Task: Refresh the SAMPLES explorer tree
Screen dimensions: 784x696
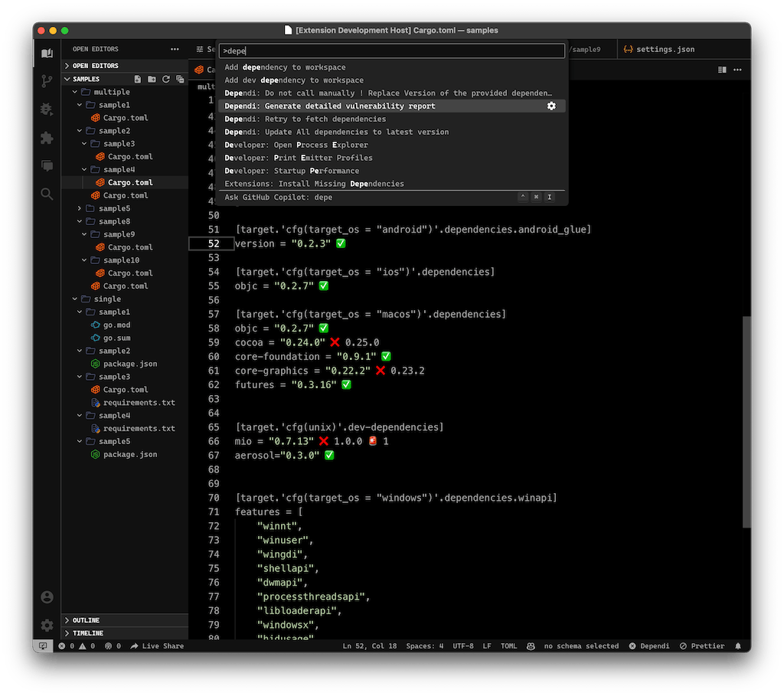Action: coord(166,79)
